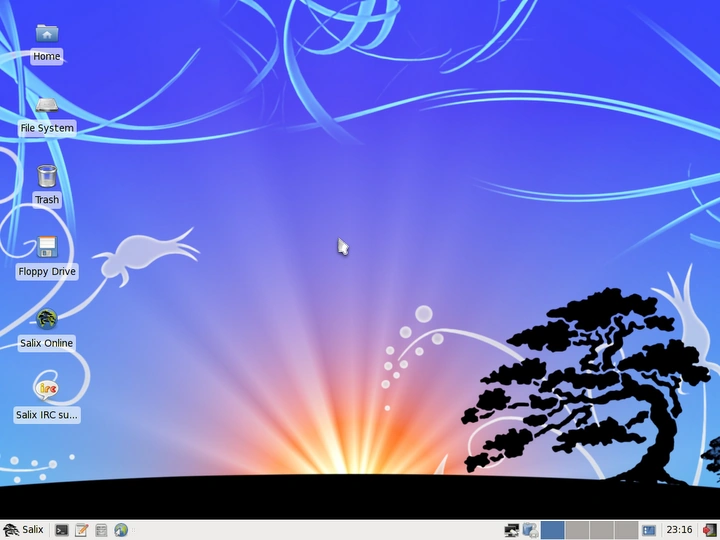Switch to the first workspace

tap(553, 530)
